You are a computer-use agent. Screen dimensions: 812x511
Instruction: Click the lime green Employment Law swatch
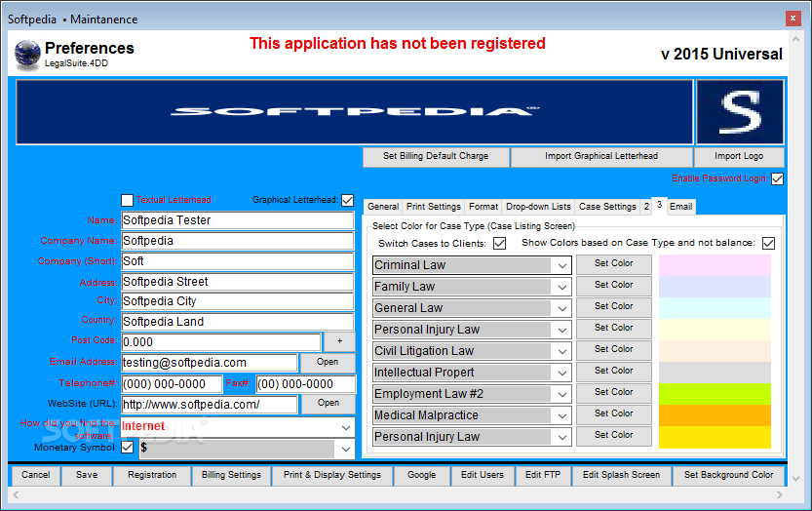tap(715, 394)
